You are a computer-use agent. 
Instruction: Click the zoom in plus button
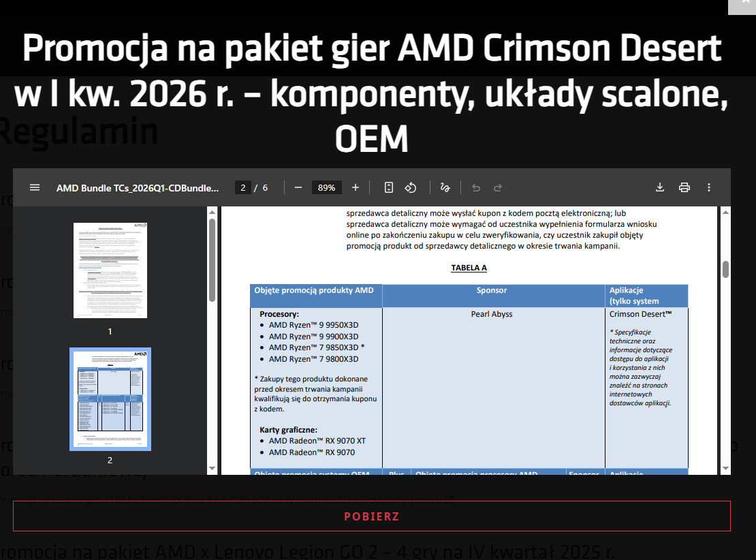pos(355,187)
